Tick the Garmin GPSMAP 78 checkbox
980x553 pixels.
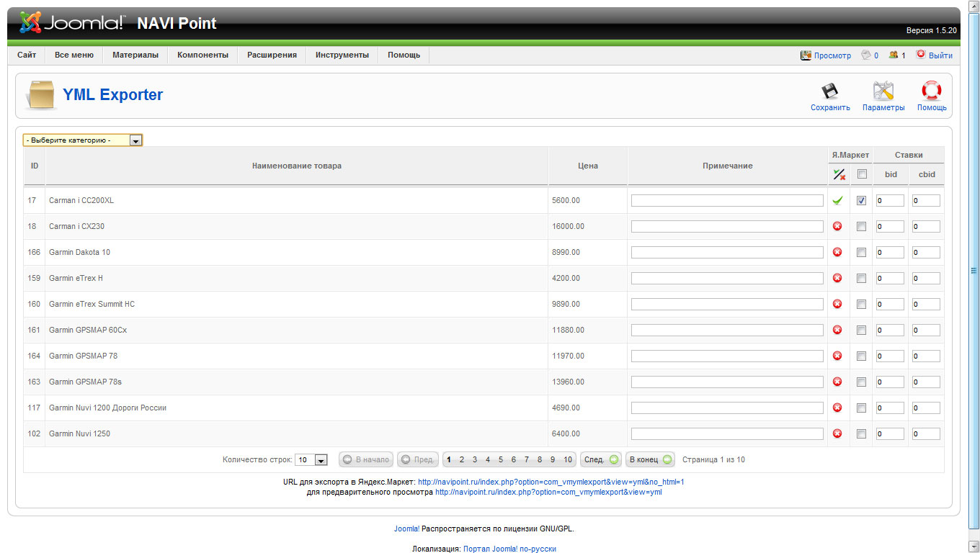pos(861,356)
